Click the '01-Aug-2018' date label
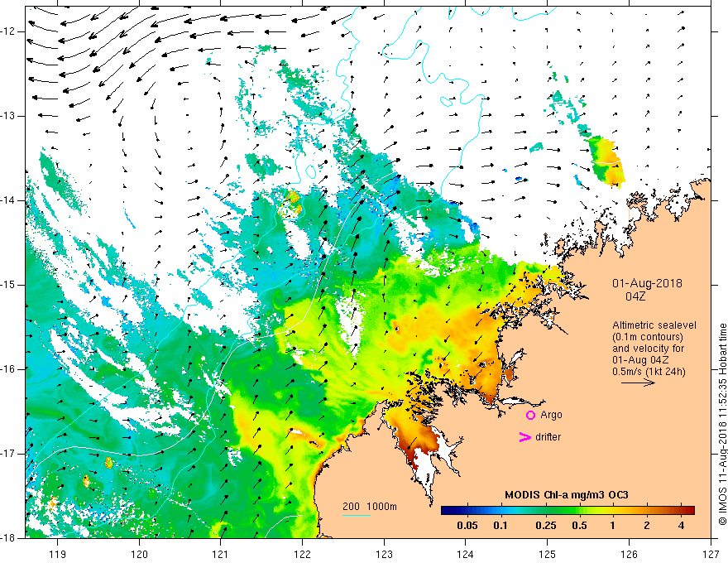The height and width of the screenshot is (563, 728). pyautogui.click(x=647, y=283)
